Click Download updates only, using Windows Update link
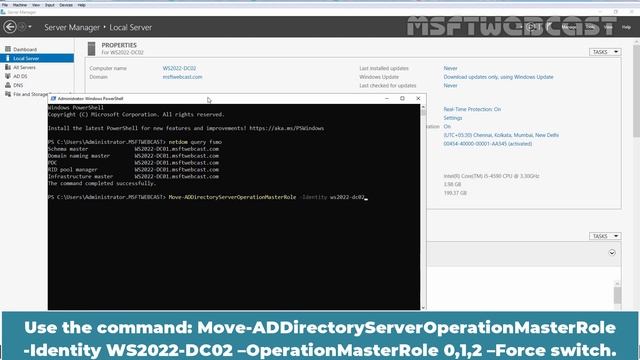Image resolution: width=640 pixels, height=360 pixels. coord(498,77)
